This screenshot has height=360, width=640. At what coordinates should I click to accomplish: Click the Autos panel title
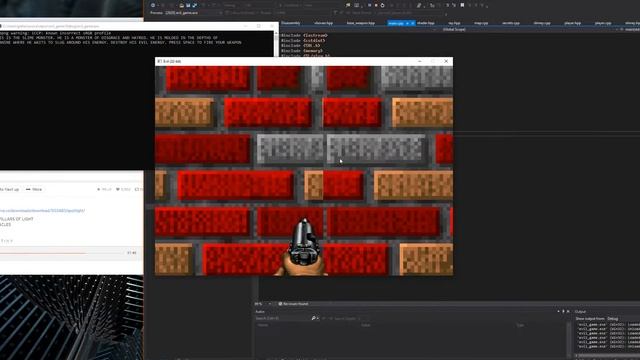pyautogui.click(x=260, y=311)
